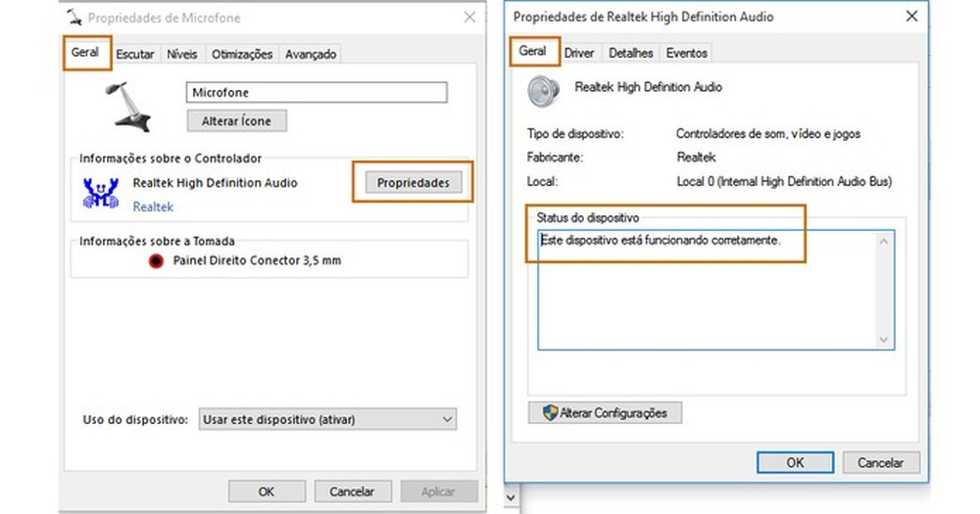This screenshot has height=514, width=980.
Task: Click the scroll down arrow below the Realtek window
Action: coord(512,497)
